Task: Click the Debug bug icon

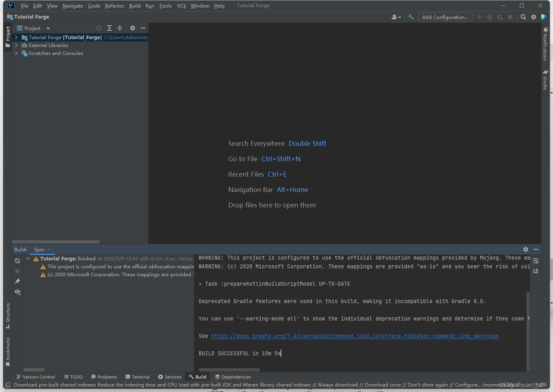Action: [490, 17]
